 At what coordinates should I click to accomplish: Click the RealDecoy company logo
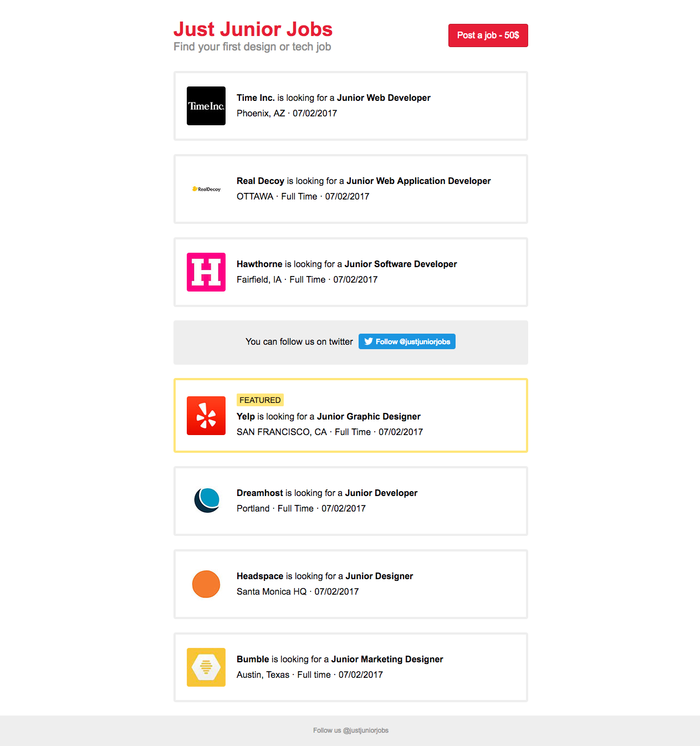[x=206, y=189]
